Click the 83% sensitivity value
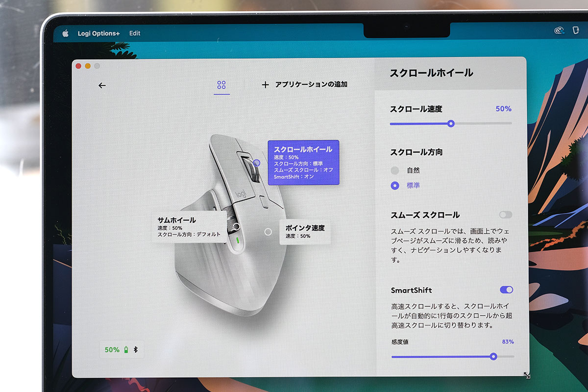Screen dimensions: 588x392 click(x=508, y=342)
